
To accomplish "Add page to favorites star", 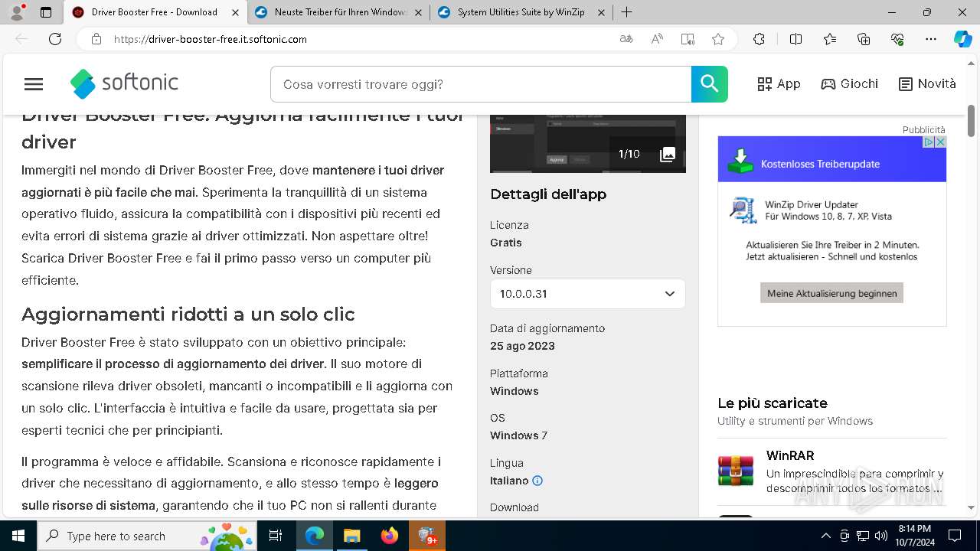I will [x=718, y=39].
